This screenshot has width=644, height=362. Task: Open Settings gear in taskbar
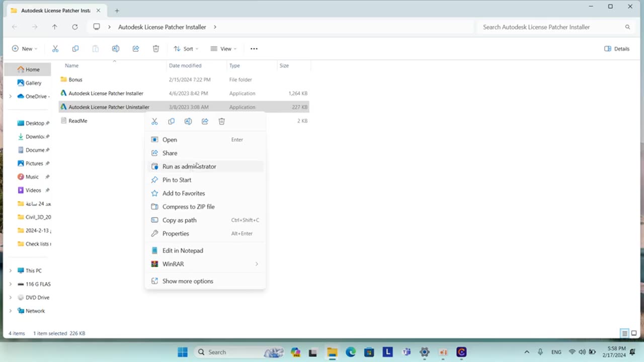pos(425,352)
